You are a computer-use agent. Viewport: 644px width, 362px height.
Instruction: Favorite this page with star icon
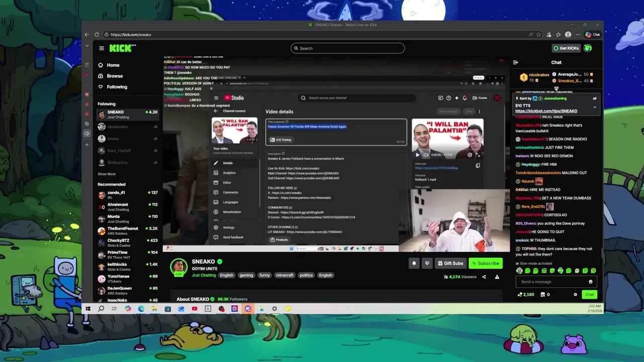pos(539,35)
